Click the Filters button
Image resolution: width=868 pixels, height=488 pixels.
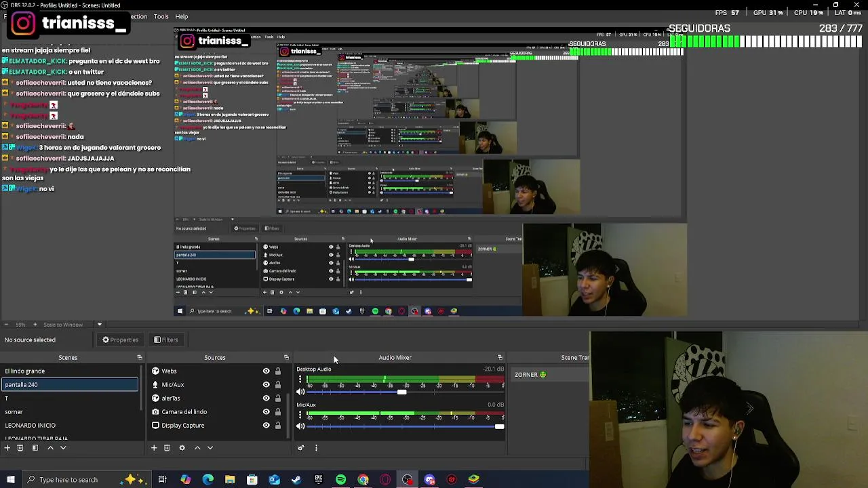[165, 340]
